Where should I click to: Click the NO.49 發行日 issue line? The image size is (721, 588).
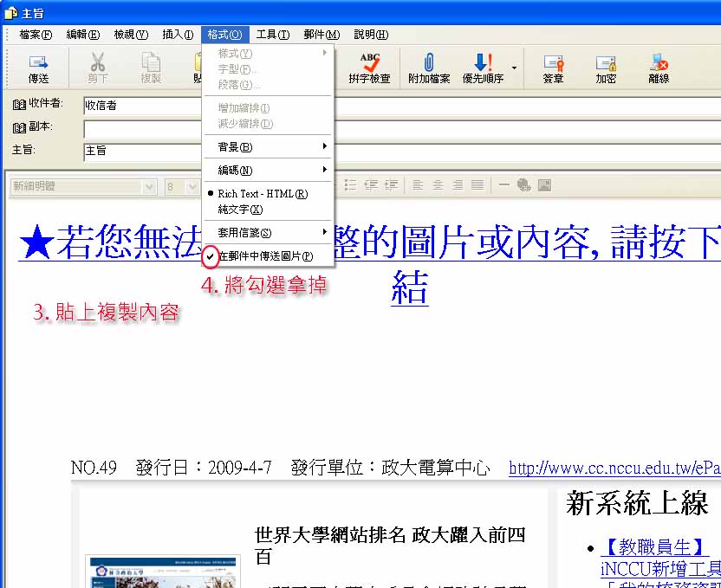coord(281,468)
